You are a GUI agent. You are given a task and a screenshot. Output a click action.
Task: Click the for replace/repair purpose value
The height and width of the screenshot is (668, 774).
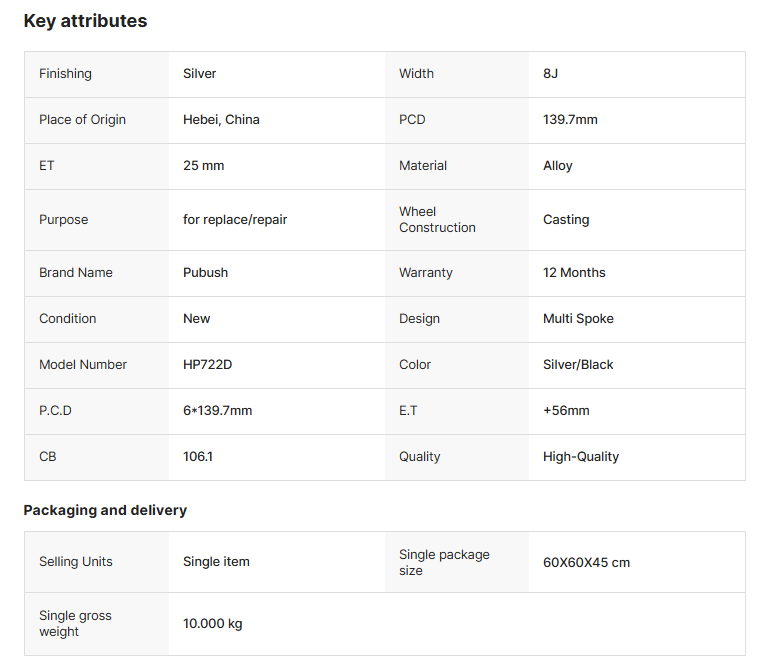pos(235,220)
